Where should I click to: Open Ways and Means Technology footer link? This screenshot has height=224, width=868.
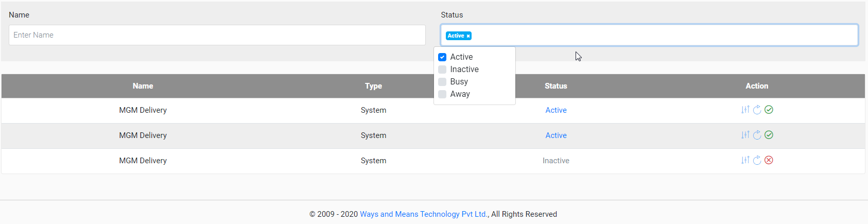[424, 214]
